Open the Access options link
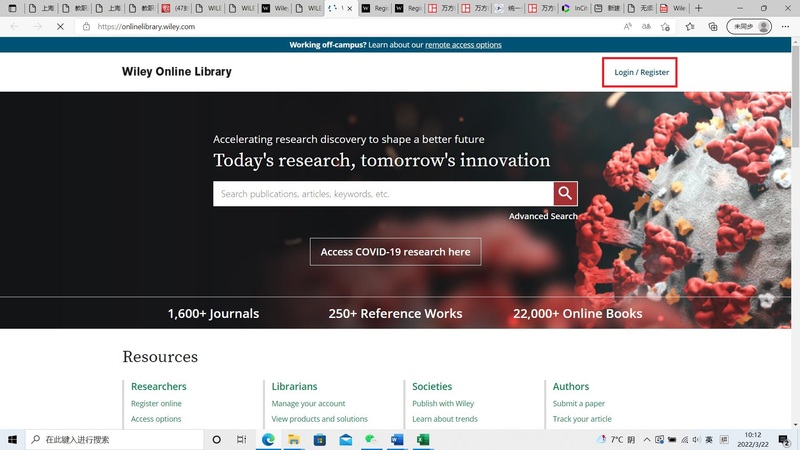The width and height of the screenshot is (800, 450). [x=156, y=419]
